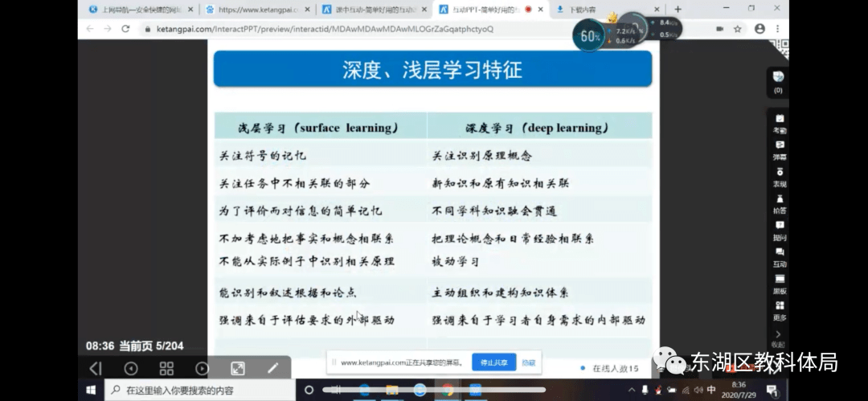The height and width of the screenshot is (401, 868).
Task: Switch to the 下载内容 downloads tab
Action: (591, 10)
